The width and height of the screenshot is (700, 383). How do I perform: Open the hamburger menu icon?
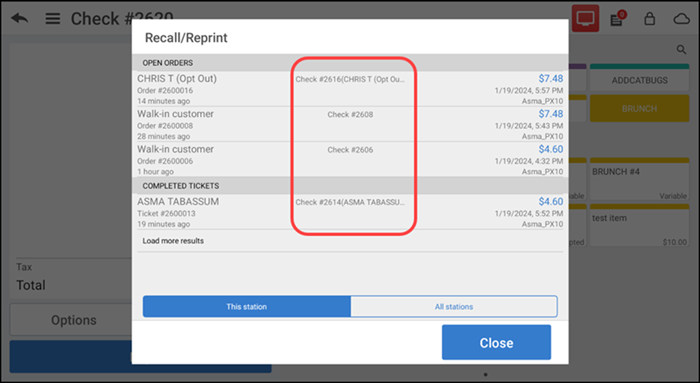point(53,19)
